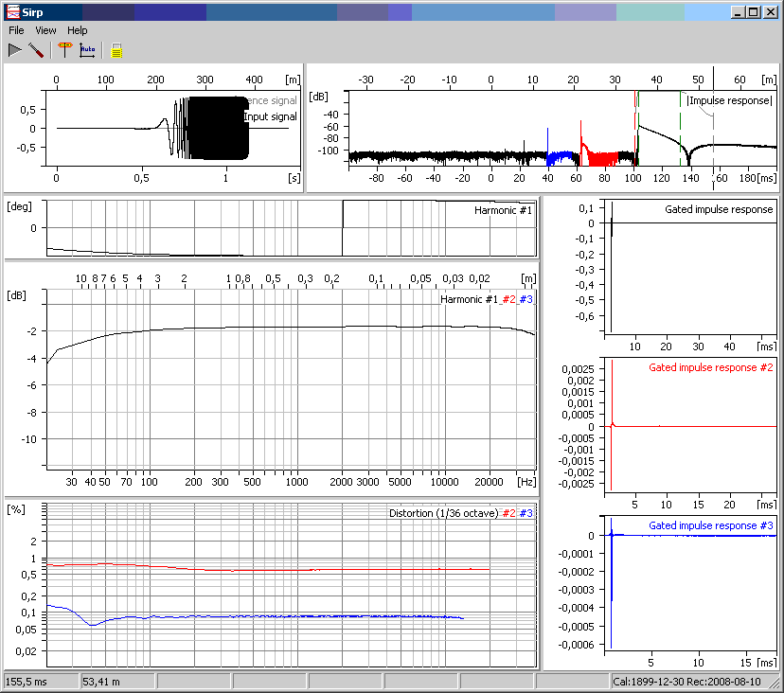The width and height of the screenshot is (784, 693).
Task: Close the Sirp window
Action: coord(771,12)
